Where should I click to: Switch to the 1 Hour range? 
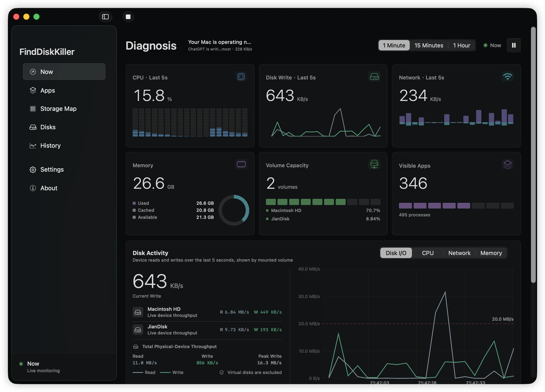(x=461, y=45)
